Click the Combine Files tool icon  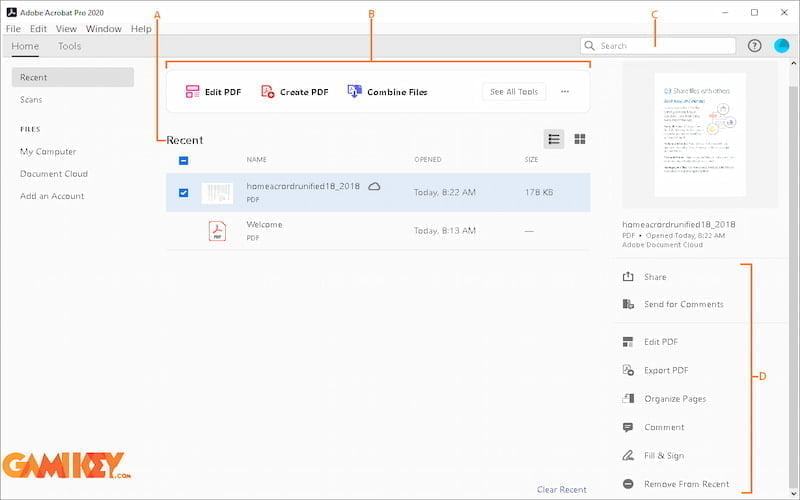(355, 92)
